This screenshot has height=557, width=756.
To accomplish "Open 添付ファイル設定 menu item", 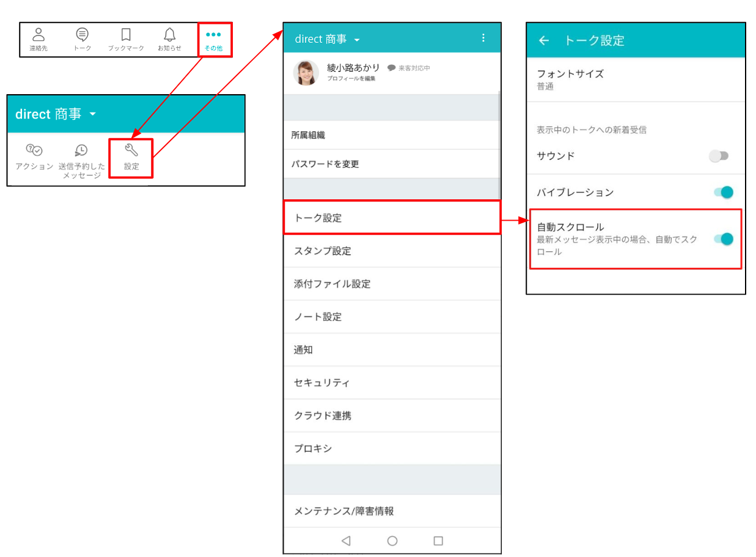I will pos(392,284).
